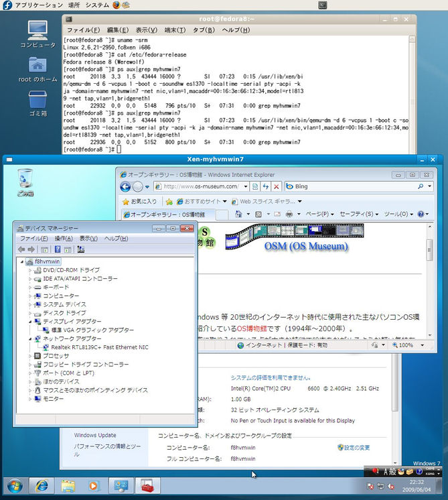The height and width of the screenshot is (500, 448).
Task: Open Device Manager Action (操作) menu
Action: tap(64, 239)
